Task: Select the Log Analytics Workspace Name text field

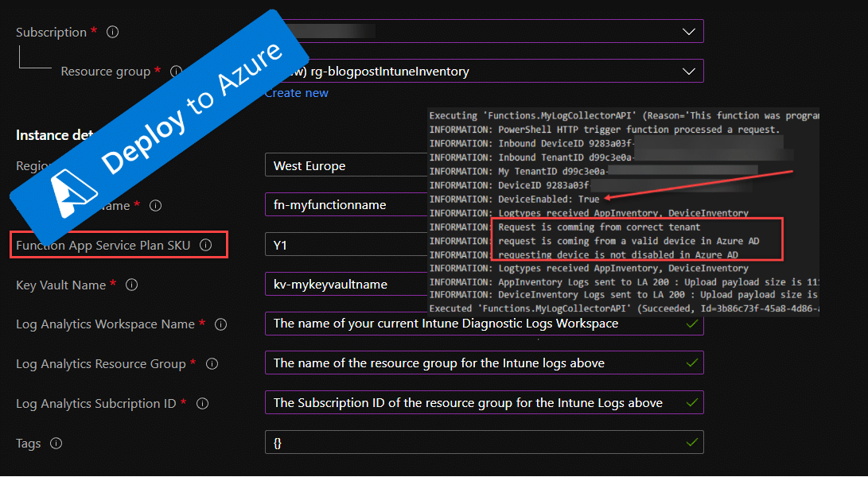Action: pyautogui.click(x=477, y=324)
